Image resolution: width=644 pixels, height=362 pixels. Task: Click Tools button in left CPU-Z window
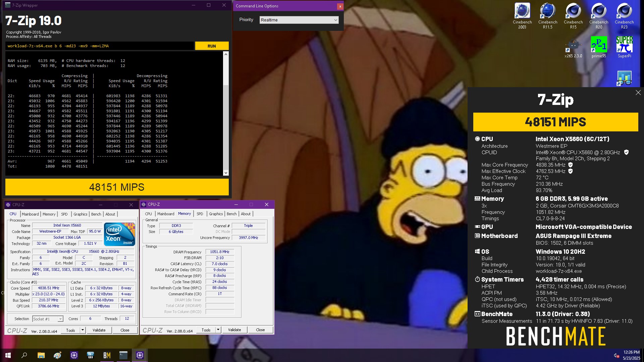point(70,330)
